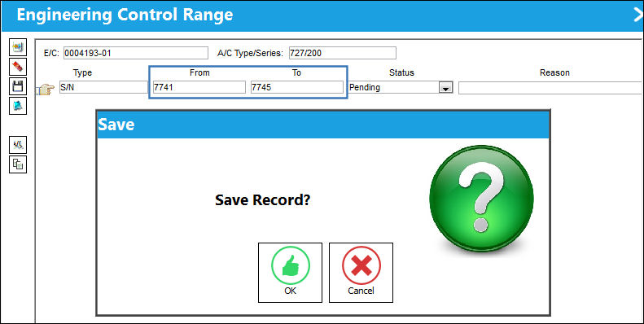This screenshot has height=324, width=644.
Task: Click the E/C toolbar icon
Action: point(18,145)
